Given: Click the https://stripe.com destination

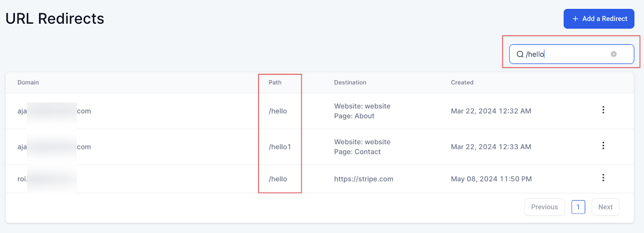Looking at the screenshot, I should pyautogui.click(x=363, y=179).
